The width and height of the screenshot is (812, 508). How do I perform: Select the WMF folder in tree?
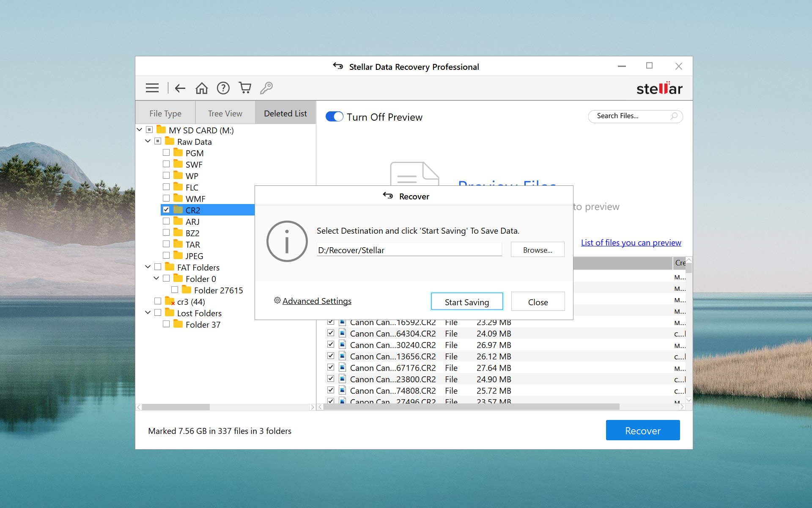tap(195, 199)
